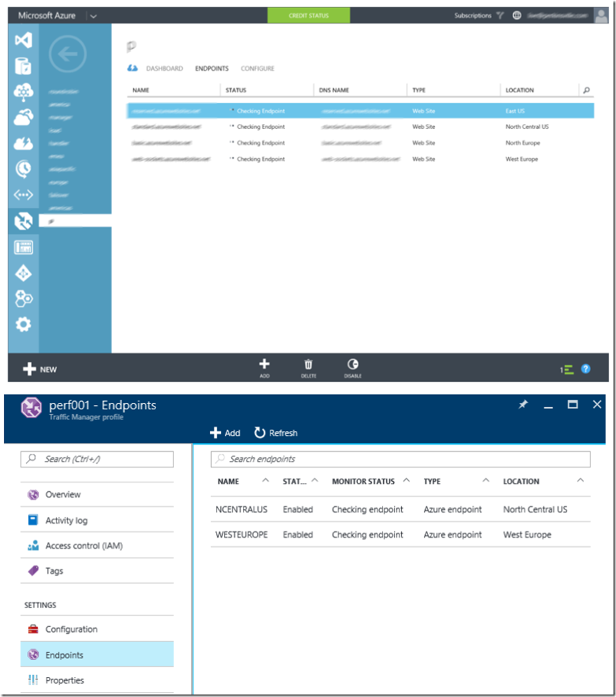Sort by the STAT... column arrow

pos(315,481)
